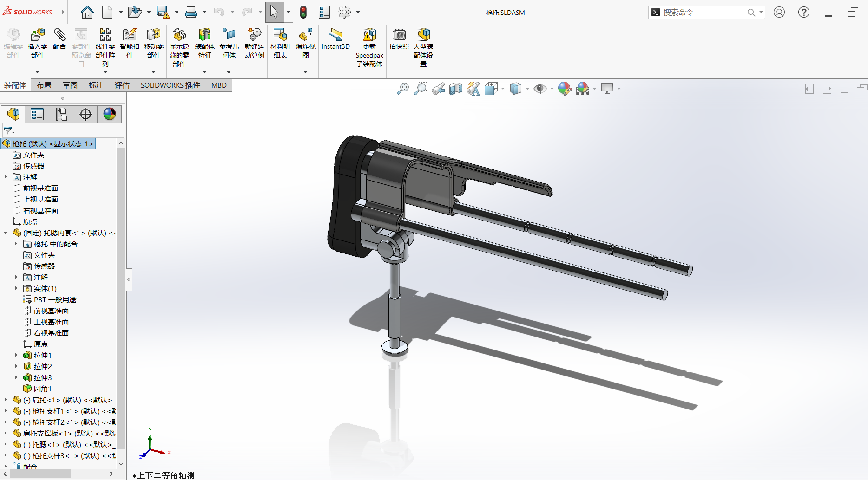The image size is (868, 480).
Task: Switch to the 评估 evaluate tab
Action: coord(122,85)
